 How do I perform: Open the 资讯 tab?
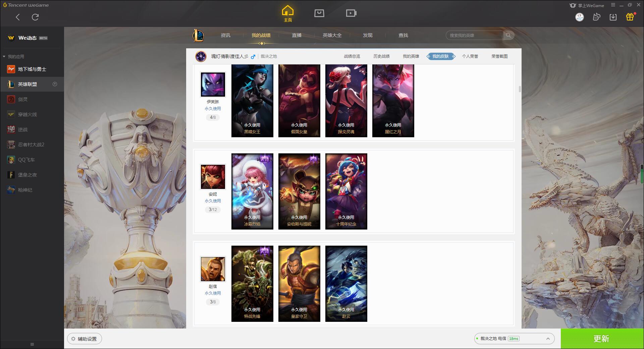[225, 35]
